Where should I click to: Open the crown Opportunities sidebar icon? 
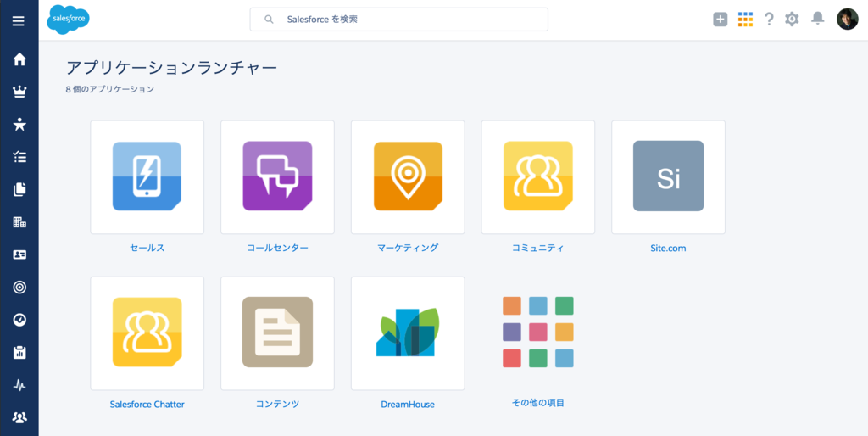click(19, 92)
